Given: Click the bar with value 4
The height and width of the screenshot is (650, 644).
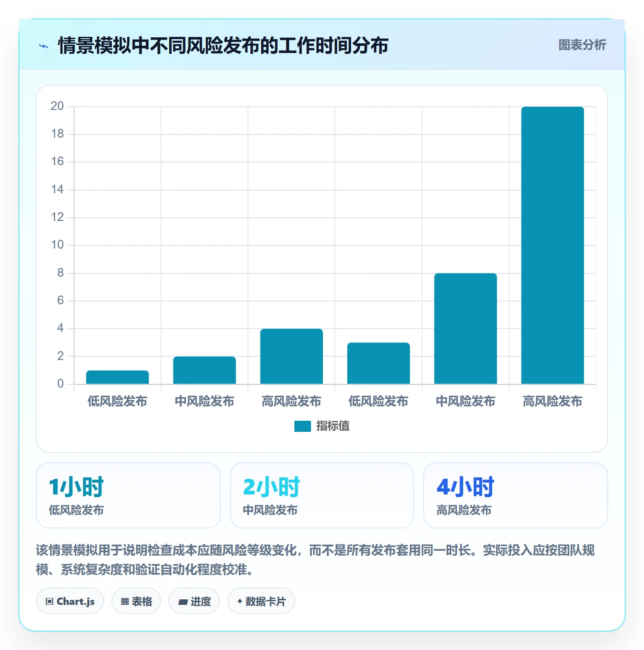Looking at the screenshot, I should pos(292,356).
